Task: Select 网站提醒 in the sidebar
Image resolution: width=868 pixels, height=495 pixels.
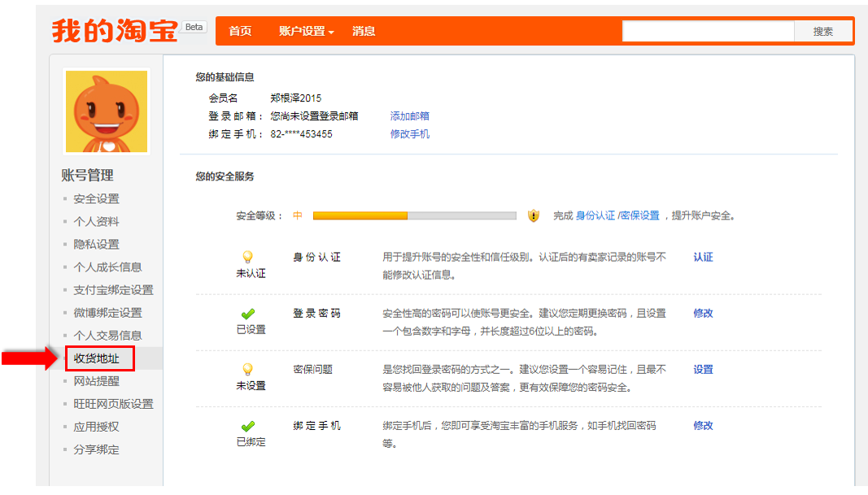Action: coord(96,381)
